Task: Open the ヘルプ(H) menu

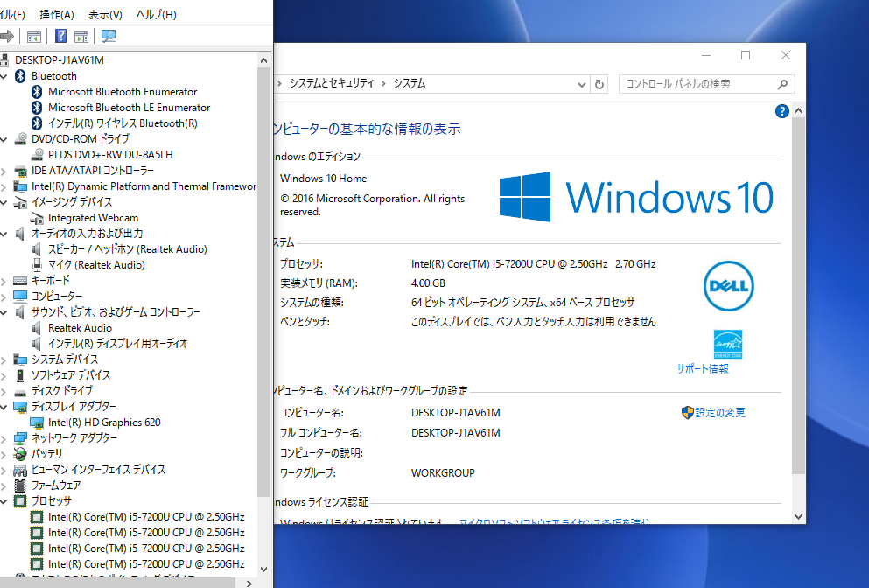Action: coord(157,14)
